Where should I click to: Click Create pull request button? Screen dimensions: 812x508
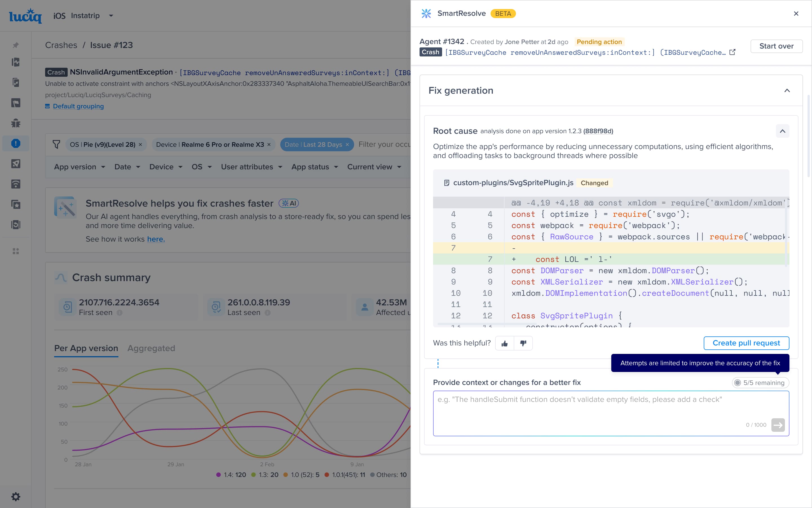746,343
